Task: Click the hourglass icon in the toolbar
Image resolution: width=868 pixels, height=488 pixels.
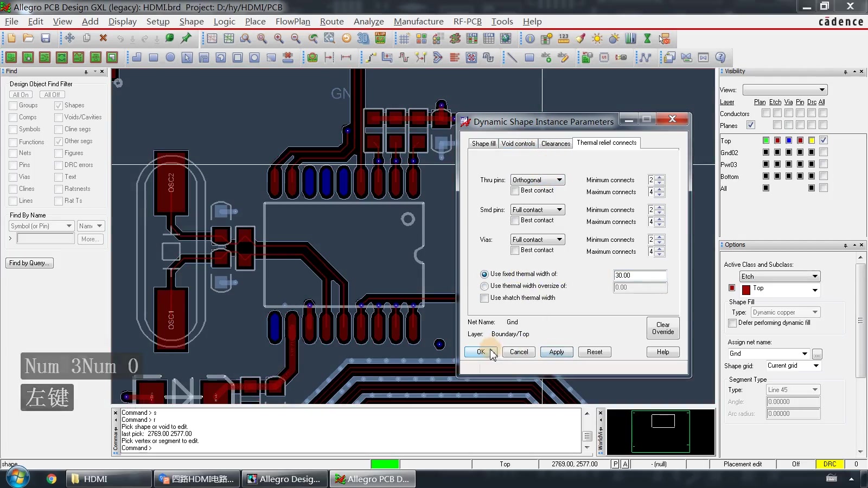Action: click(x=647, y=38)
